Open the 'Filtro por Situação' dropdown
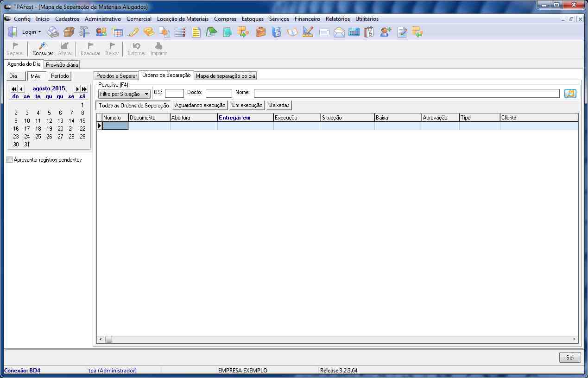The height and width of the screenshot is (378, 588). [124, 94]
